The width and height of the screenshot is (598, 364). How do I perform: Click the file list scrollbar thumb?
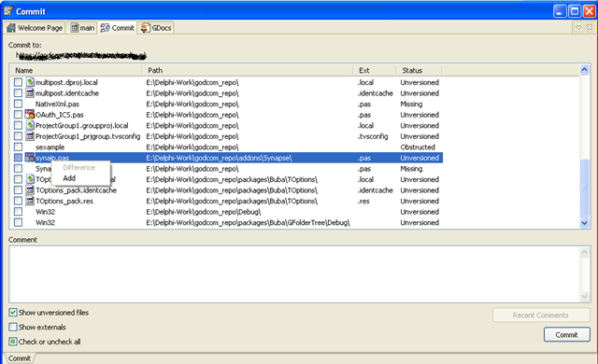pos(584,188)
